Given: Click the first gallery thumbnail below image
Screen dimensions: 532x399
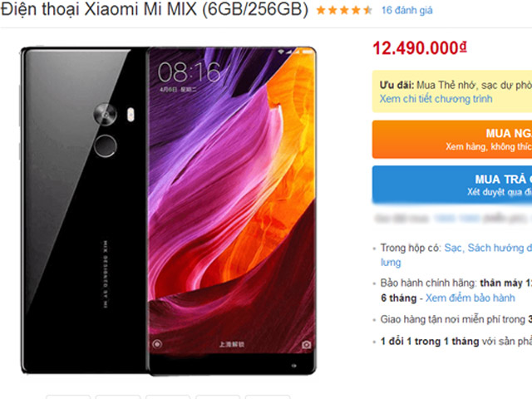Looking at the screenshot, I should (68, 397).
